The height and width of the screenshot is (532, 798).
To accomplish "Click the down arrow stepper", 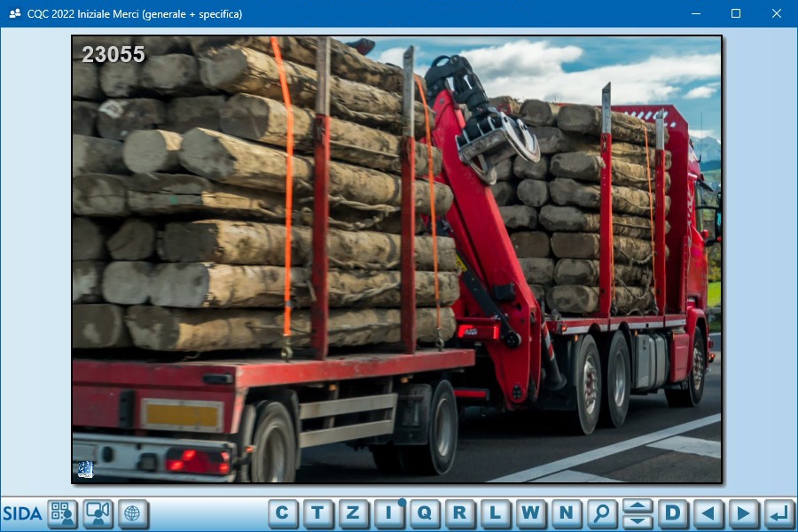I will (x=638, y=520).
